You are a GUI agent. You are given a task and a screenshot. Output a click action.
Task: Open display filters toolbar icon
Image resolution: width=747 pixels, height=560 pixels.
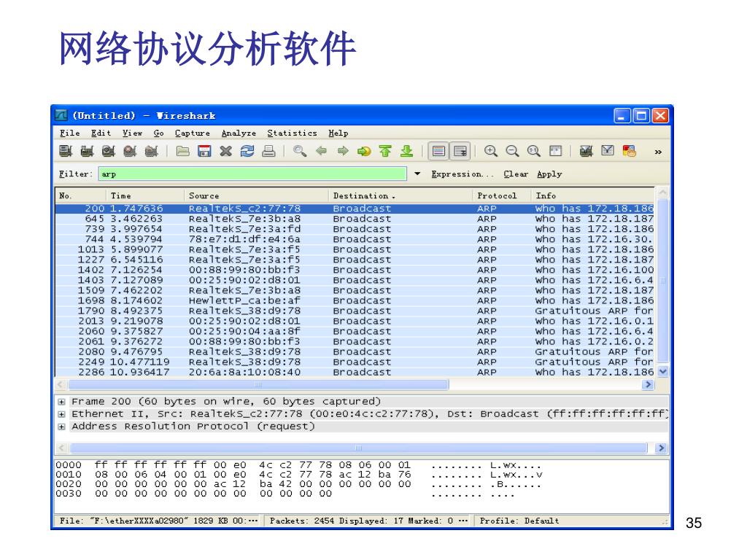pos(608,152)
